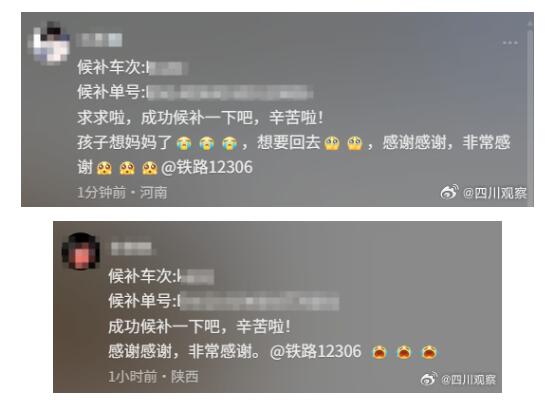Click the Weibo logo in second post watermark
This screenshot has width=556, height=405.
(429, 379)
